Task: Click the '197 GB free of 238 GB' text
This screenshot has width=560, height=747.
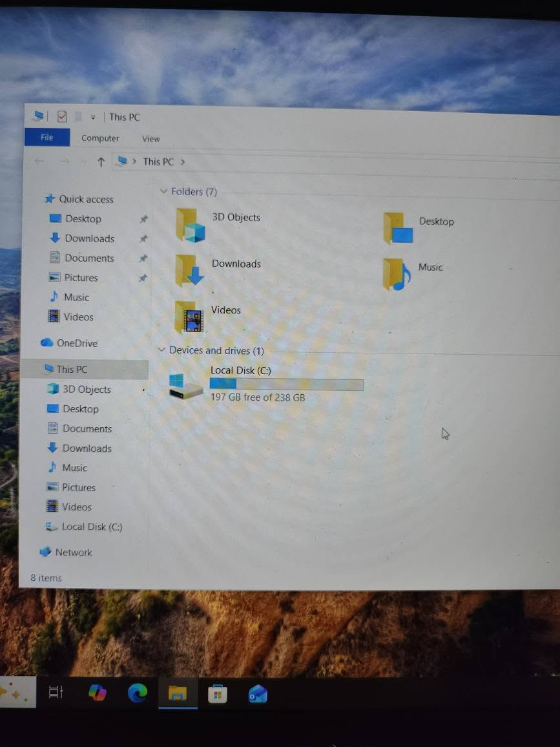Action: (258, 397)
